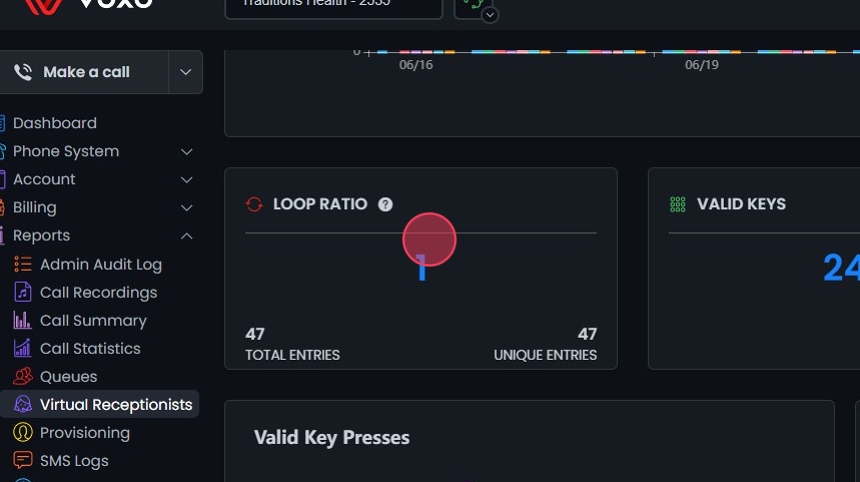Click the Make a call button

click(85, 72)
